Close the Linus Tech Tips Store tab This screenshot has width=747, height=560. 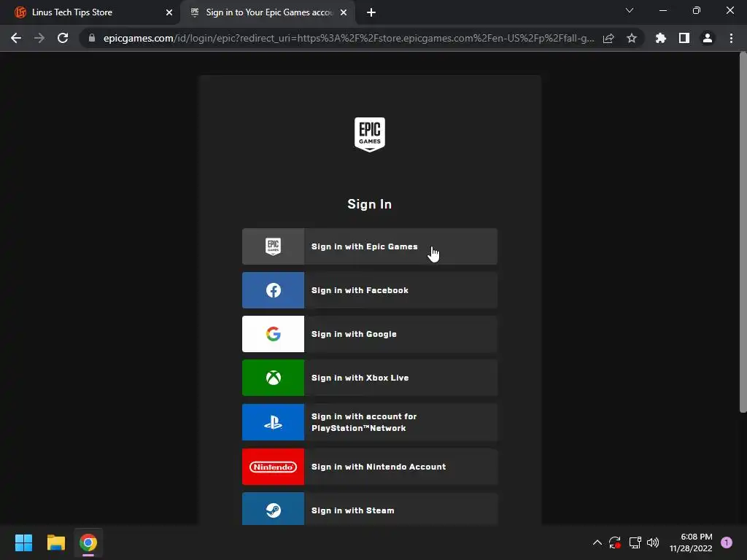click(x=169, y=12)
